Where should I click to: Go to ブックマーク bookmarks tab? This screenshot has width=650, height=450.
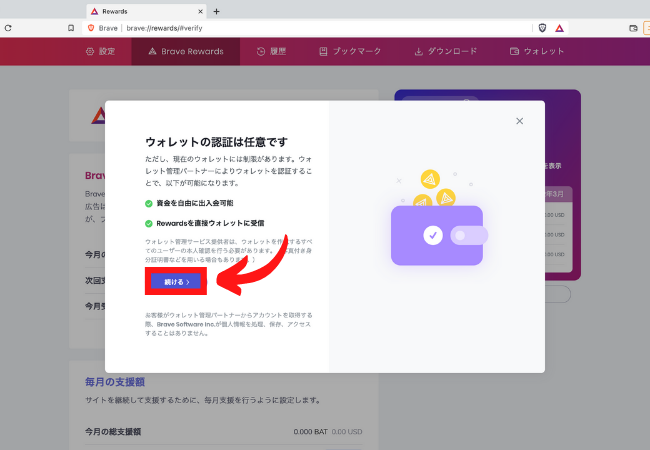pos(350,51)
